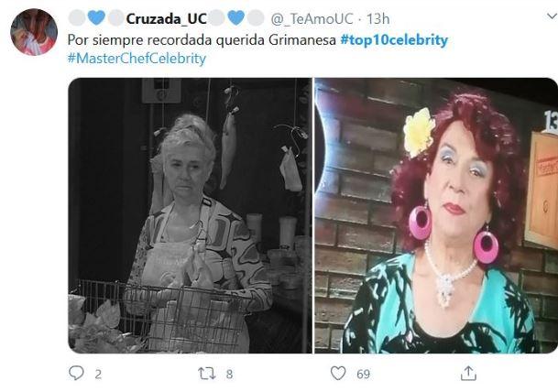The height and width of the screenshot is (392, 558).
Task: Click the retweet count number 8
Action: [x=230, y=375]
